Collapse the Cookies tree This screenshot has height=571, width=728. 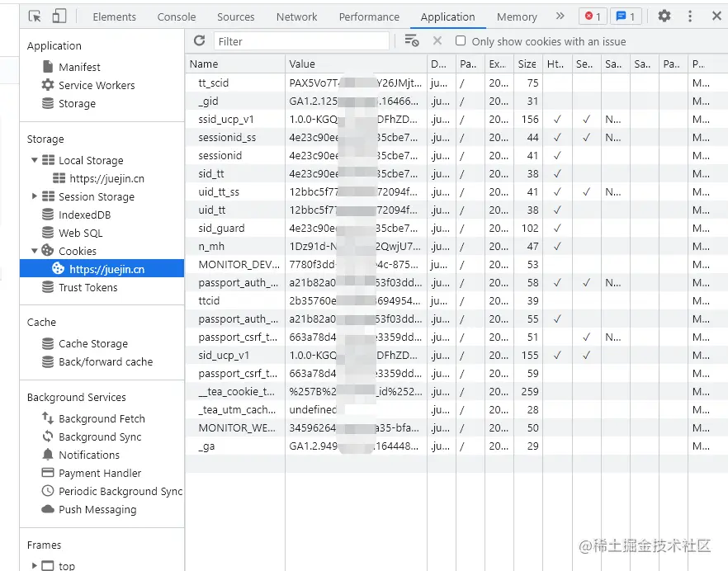[34, 251]
